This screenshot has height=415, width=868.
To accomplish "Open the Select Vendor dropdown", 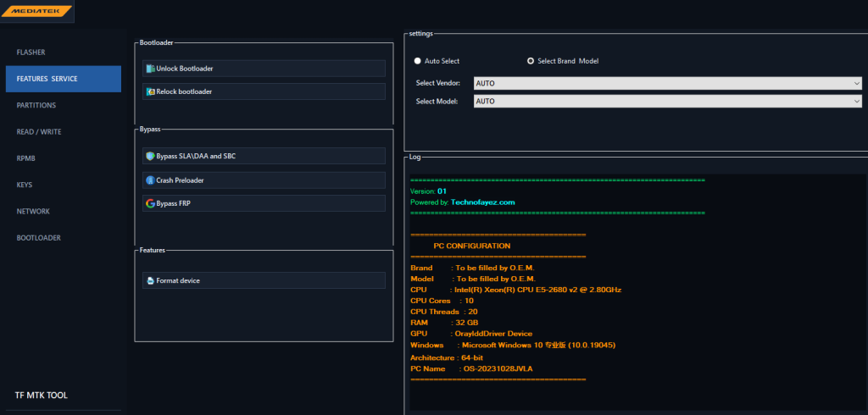I will pyautogui.click(x=668, y=83).
